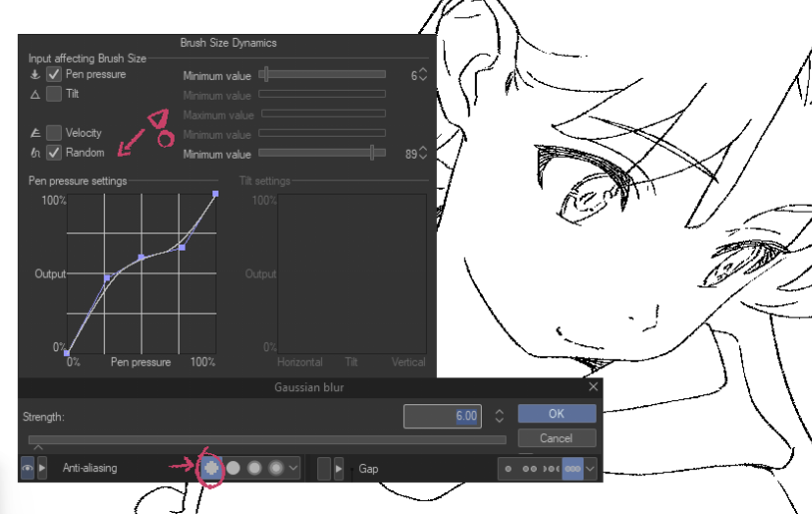Click the random input icon
The height and width of the screenshot is (514, 812).
point(35,153)
